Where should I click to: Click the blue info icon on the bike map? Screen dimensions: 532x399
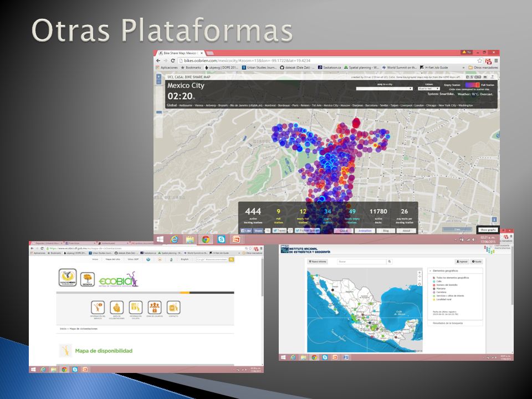[x=494, y=219]
